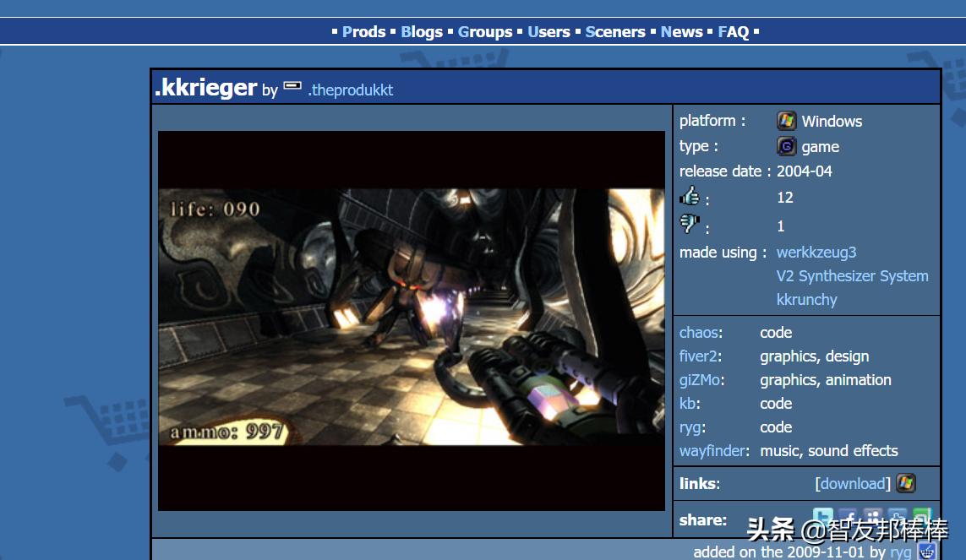The height and width of the screenshot is (560, 966).
Task: Click the Windows platform icon
Action: 786,121
